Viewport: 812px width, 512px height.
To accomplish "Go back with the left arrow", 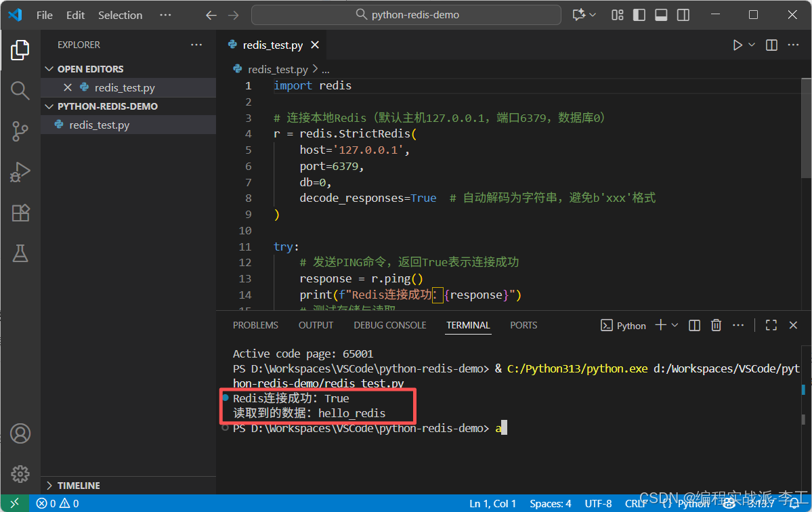I will 211,15.
